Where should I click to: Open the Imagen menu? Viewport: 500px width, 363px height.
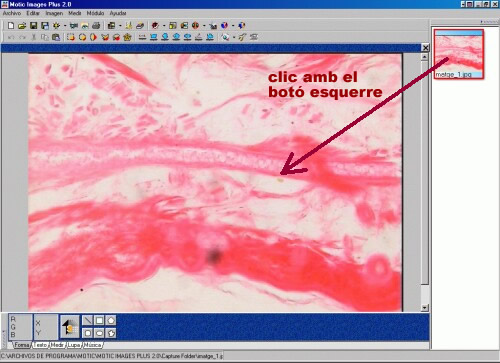tap(54, 13)
